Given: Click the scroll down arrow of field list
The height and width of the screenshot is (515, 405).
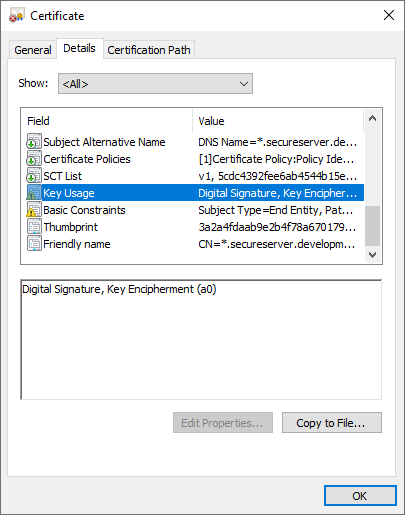Looking at the screenshot, I should pyautogui.click(x=372, y=255).
